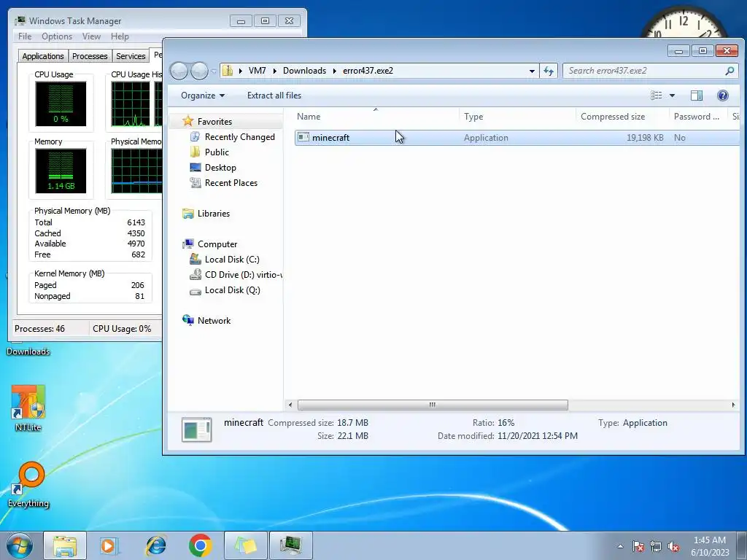Click the right arrow of horizontal scrollbar
Image resolution: width=747 pixels, height=560 pixels.
pos(733,405)
